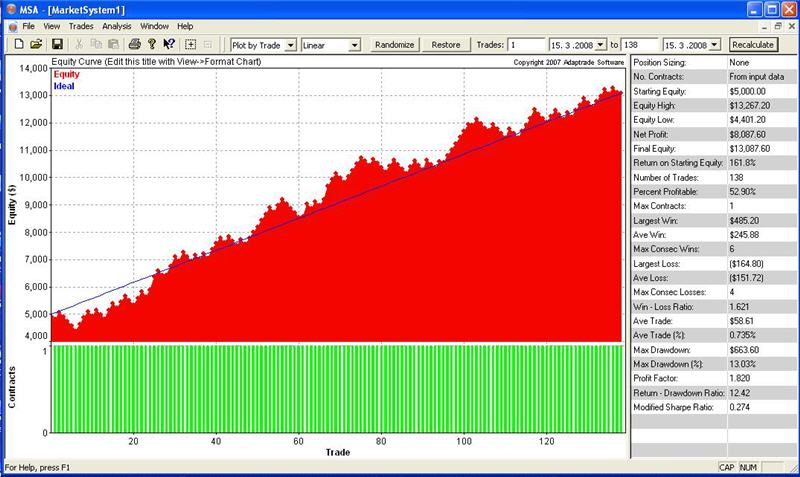
Task: Select the Largest Win value $485.20
Action: [744, 220]
